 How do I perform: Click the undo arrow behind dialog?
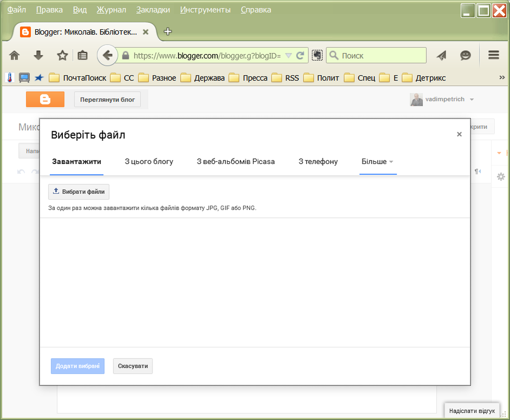tap(21, 172)
